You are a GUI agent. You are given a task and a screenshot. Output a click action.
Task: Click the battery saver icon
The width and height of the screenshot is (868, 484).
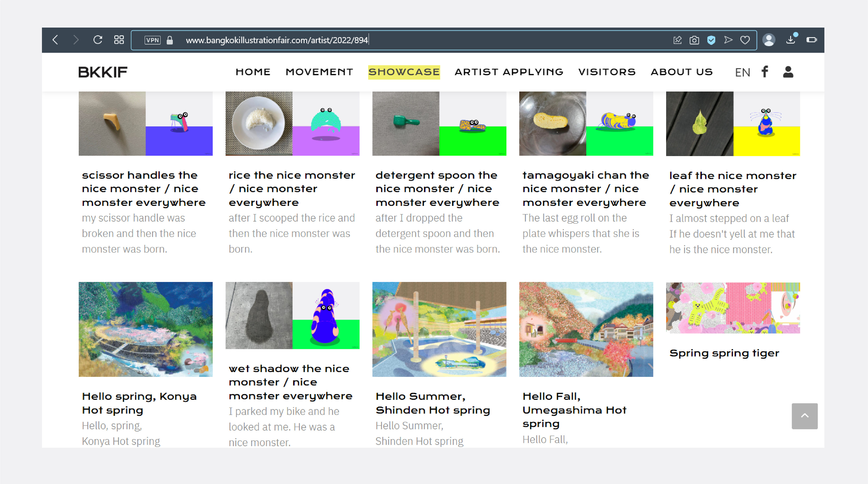pyautogui.click(x=812, y=40)
